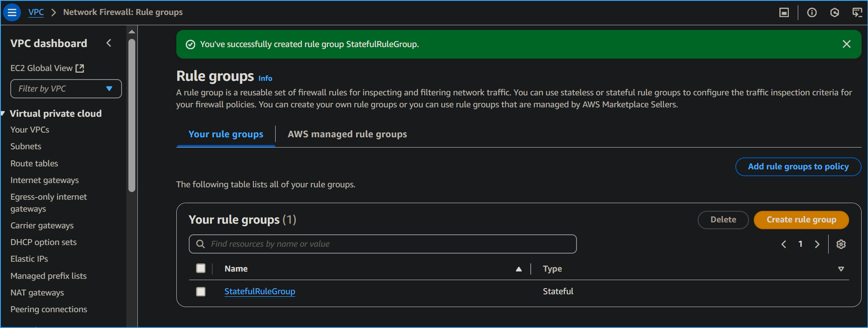Click the Type column header
Screen dimensions: 868x328
click(x=553, y=269)
